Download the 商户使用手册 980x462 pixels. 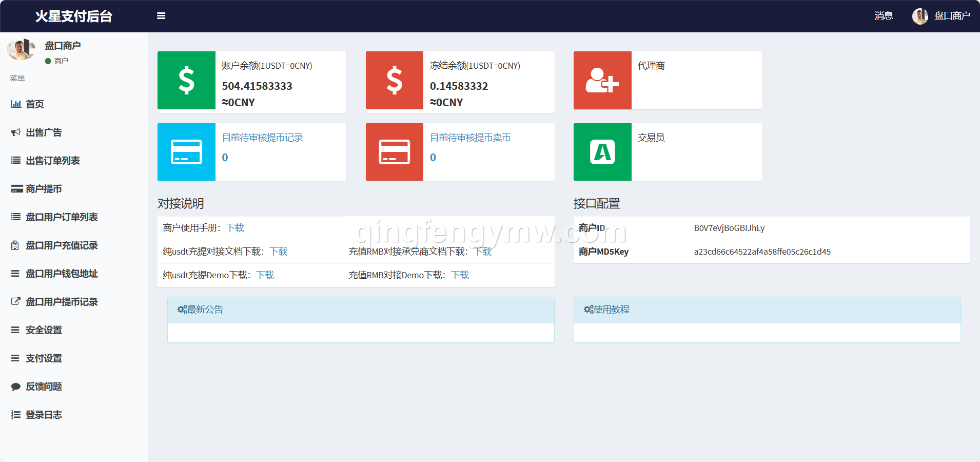(x=235, y=228)
